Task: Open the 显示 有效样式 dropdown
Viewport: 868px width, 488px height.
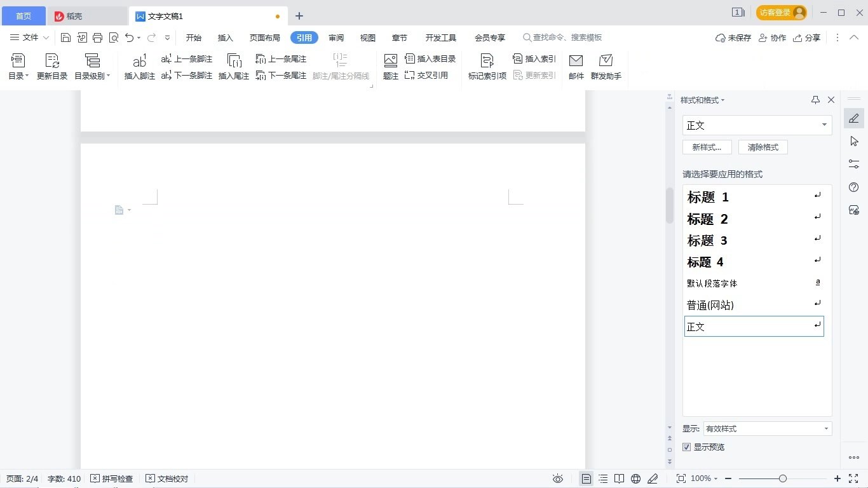Action: coord(767,429)
